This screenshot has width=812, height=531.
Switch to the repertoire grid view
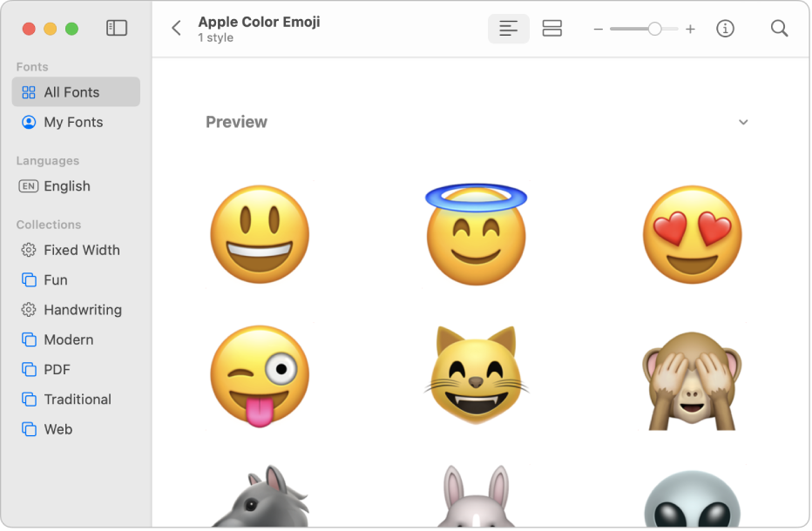click(551, 29)
